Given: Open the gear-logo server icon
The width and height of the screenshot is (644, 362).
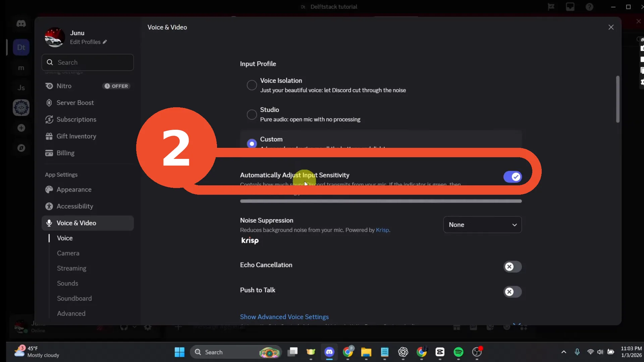Looking at the screenshot, I should pyautogui.click(x=21, y=108).
